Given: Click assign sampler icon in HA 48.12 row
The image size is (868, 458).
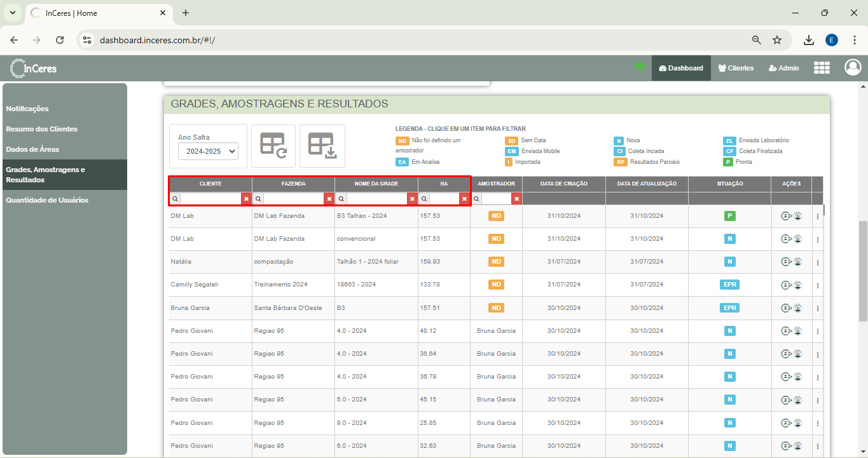Looking at the screenshot, I should (x=786, y=330).
